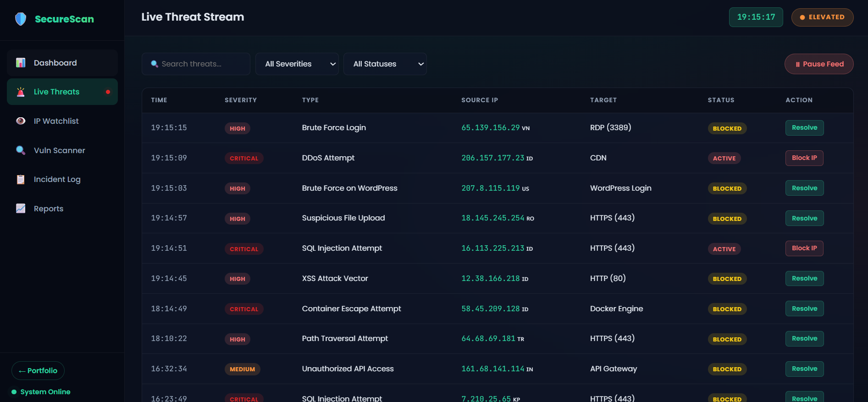Click the Dashboard chart icon in sidebar
This screenshot has width=868, height=402.
21,63
